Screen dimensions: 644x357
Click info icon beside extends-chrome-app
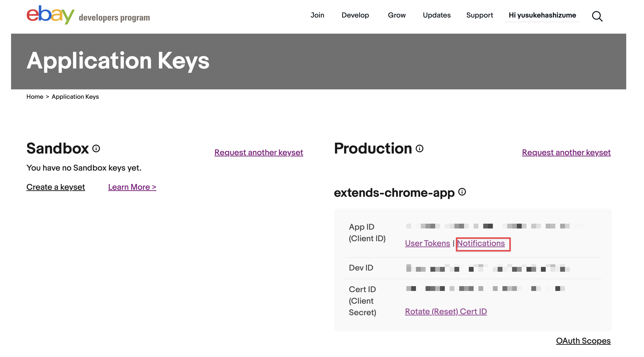pyautogui.click(x=462, y=192)
